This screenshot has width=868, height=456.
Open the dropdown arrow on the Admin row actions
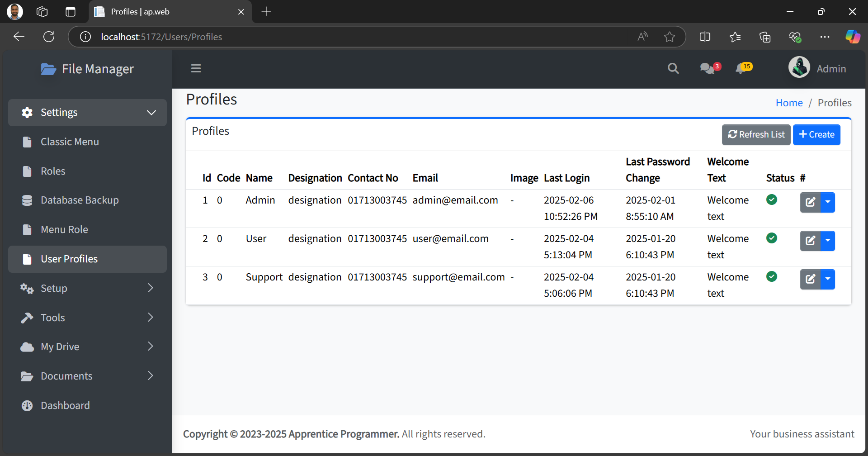click(x=828, y=202)
